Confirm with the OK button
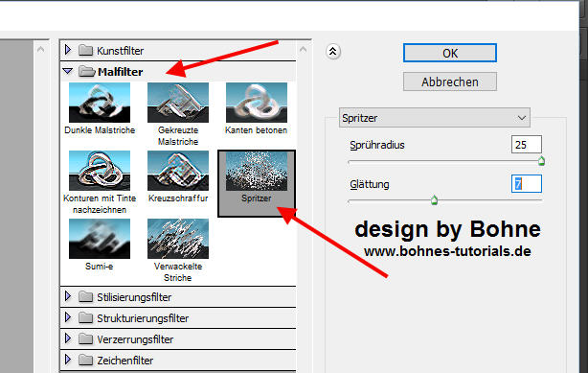The height and width of the screenshot is (373, 588). [x=450, y=53]
